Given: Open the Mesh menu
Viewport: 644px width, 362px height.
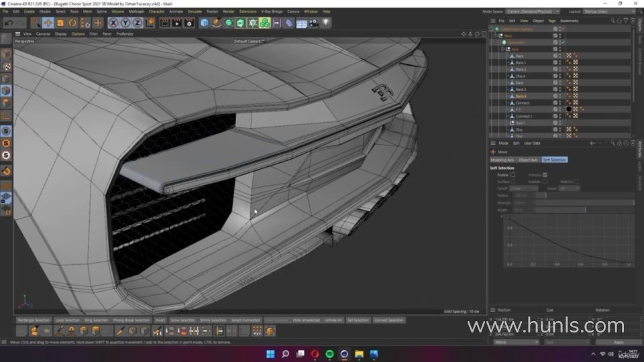Looking at the screenshot, I should pos(87,11).
